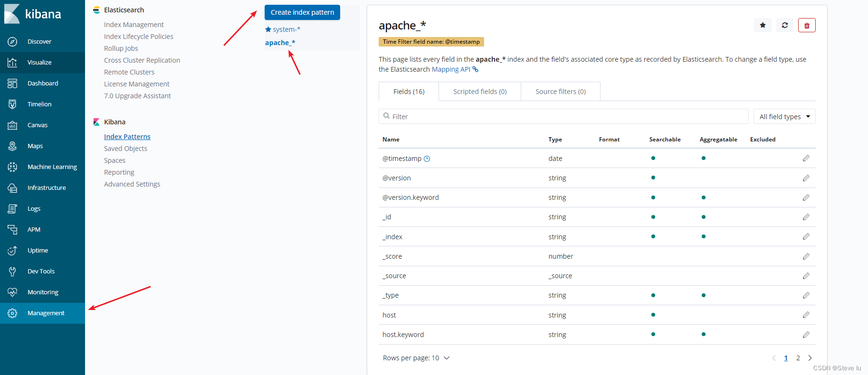Open Reporting link
Viewport: 868px width, 375px height.
[119, 172]
